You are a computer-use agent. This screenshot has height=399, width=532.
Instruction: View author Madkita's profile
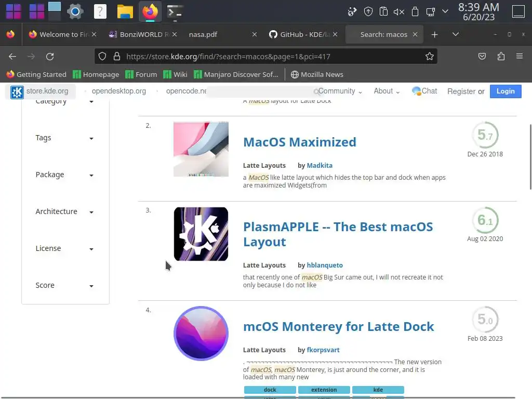320,166
